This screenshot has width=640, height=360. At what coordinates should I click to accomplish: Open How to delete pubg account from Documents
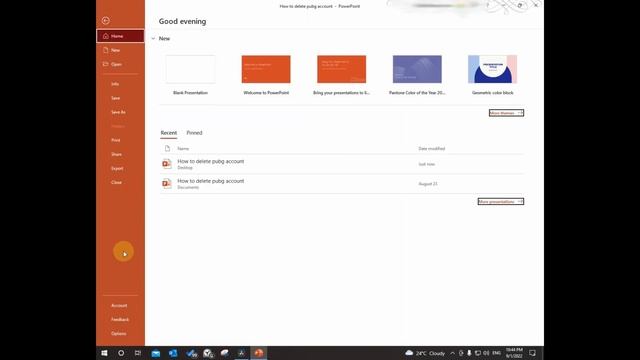[x=342, y=184]
